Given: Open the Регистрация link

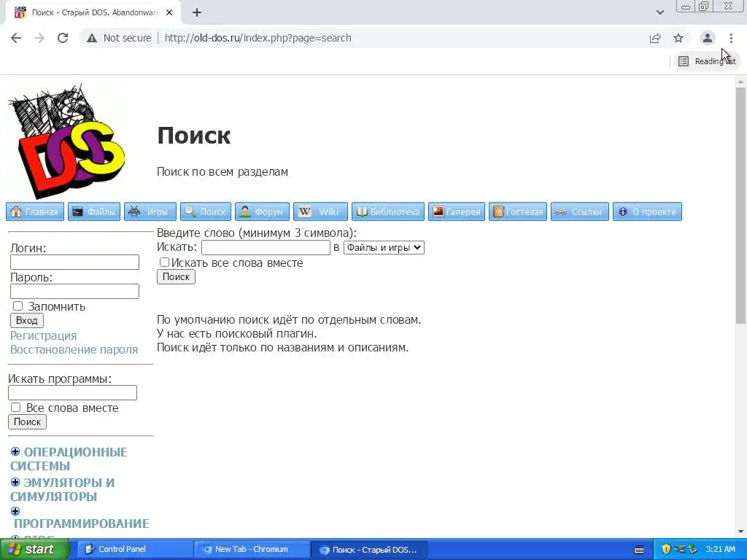Looking at the screenshot, I should click(43, 335).
